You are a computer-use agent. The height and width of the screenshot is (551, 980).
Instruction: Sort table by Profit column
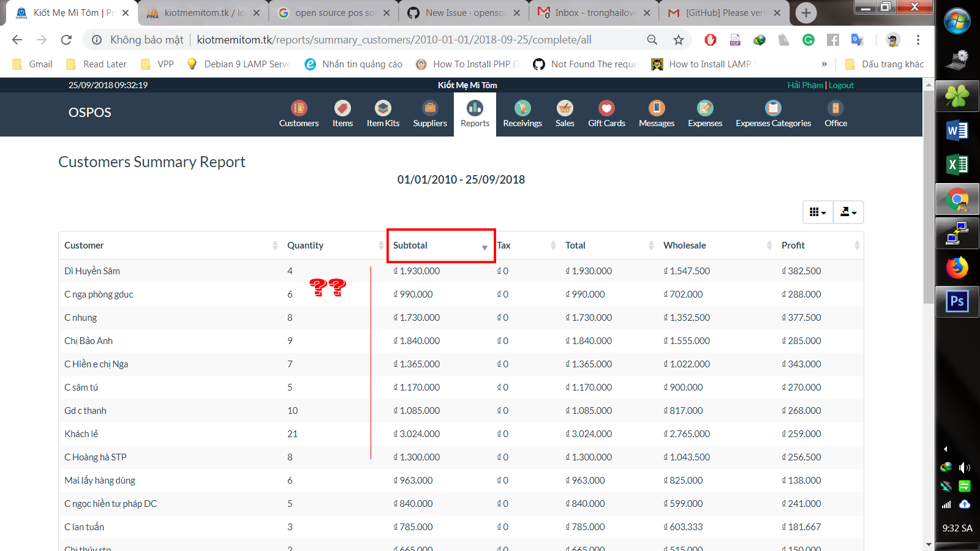pos(820,245)
